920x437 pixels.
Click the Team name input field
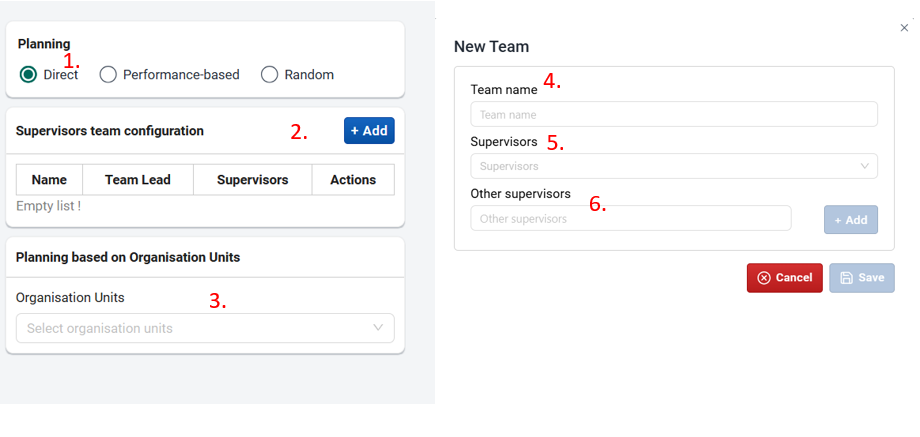pyautogui.click(x=674, y=114)
